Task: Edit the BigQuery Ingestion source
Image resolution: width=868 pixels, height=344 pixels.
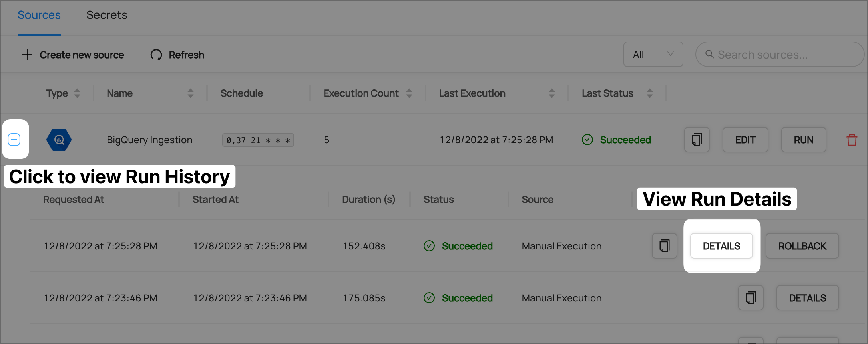Action: tap(745, 140)
